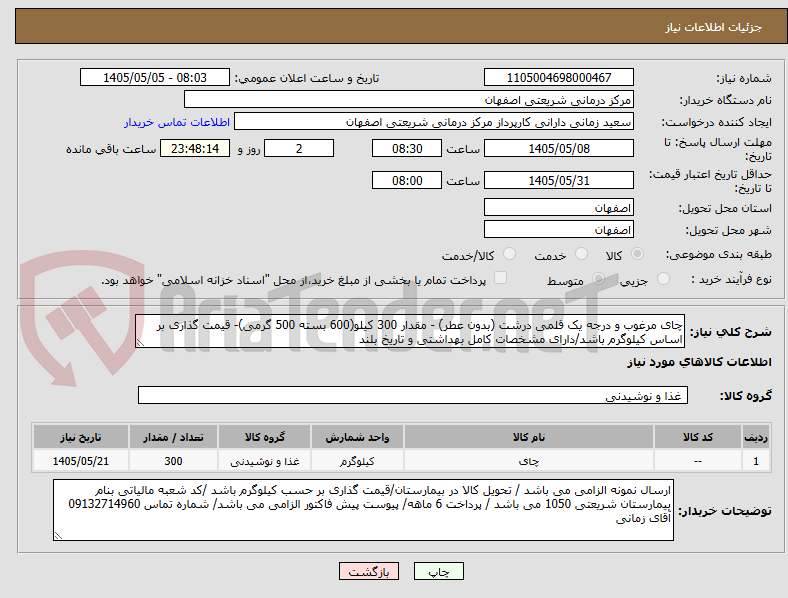The height and width of the screenshot is (598, 788).
Task: Click the شرح کلی نیاز label
Action: pyautogui.click(x=731, y=332)
